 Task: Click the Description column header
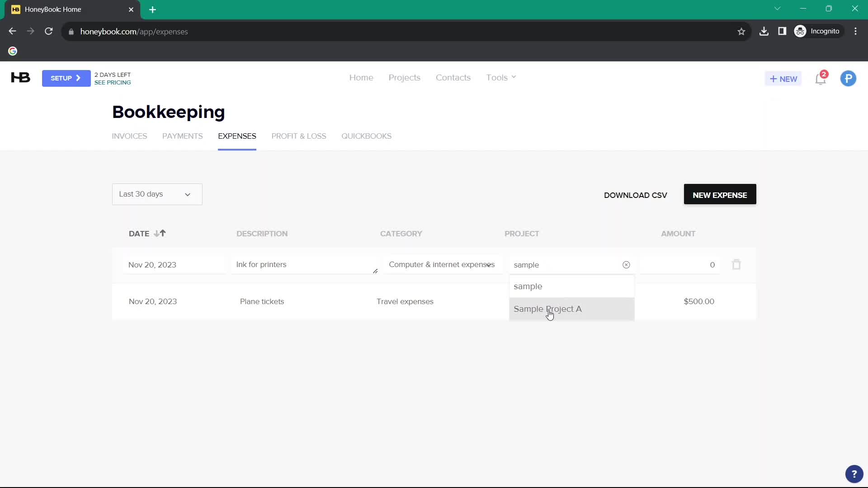tap(262, 234)
